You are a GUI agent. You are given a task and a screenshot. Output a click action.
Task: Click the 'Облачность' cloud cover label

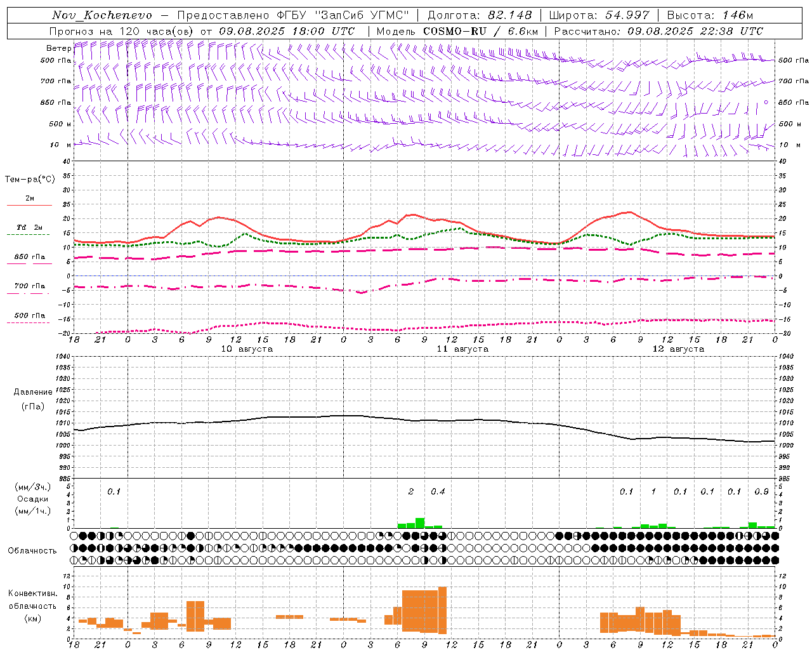tap(32, 551)
